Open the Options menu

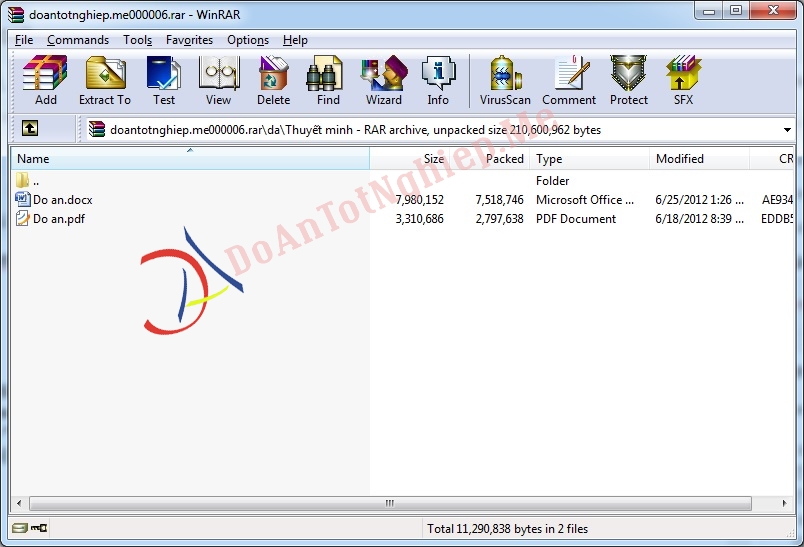pos(248,40)
